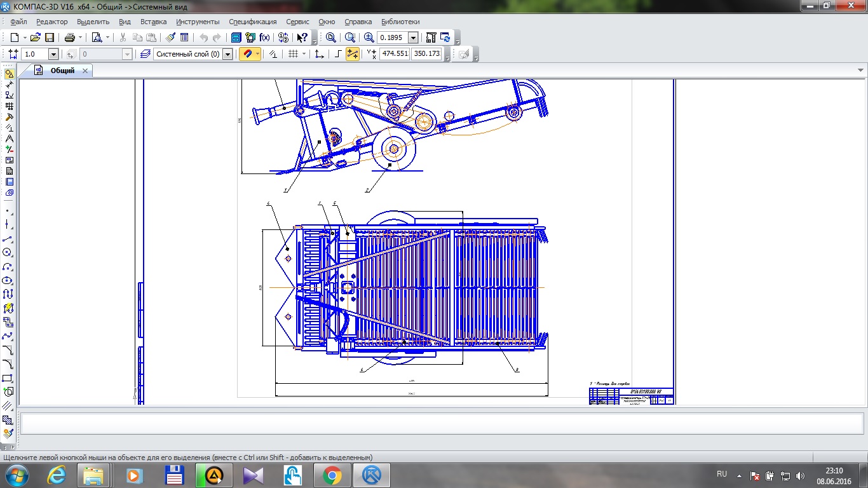This screenshot has width=868, height=488.
Task: Open the Окно menu
Action: click(x=327, y=22)
